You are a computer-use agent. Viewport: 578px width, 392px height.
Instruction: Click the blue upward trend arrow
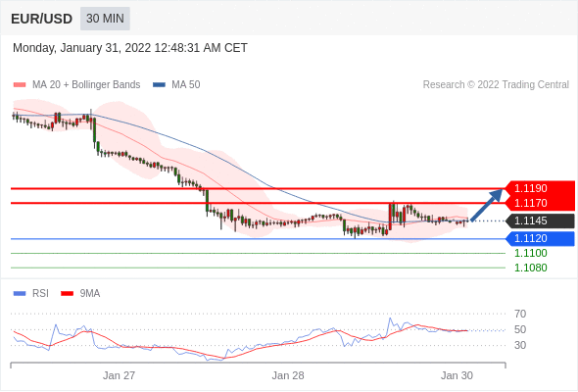(487, 205)
